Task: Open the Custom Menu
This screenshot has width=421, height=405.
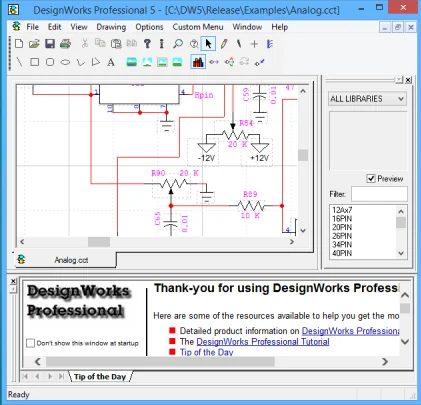Action: (x=198, y=27)
